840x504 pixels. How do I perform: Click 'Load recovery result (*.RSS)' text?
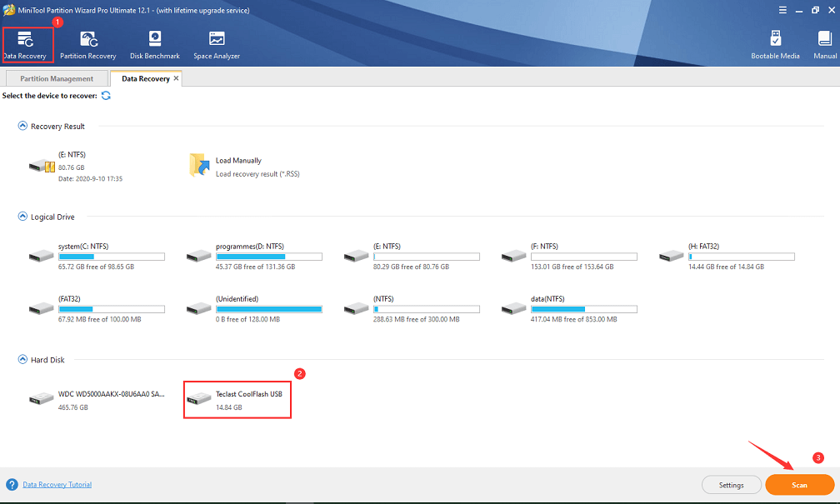pos(257,174)
